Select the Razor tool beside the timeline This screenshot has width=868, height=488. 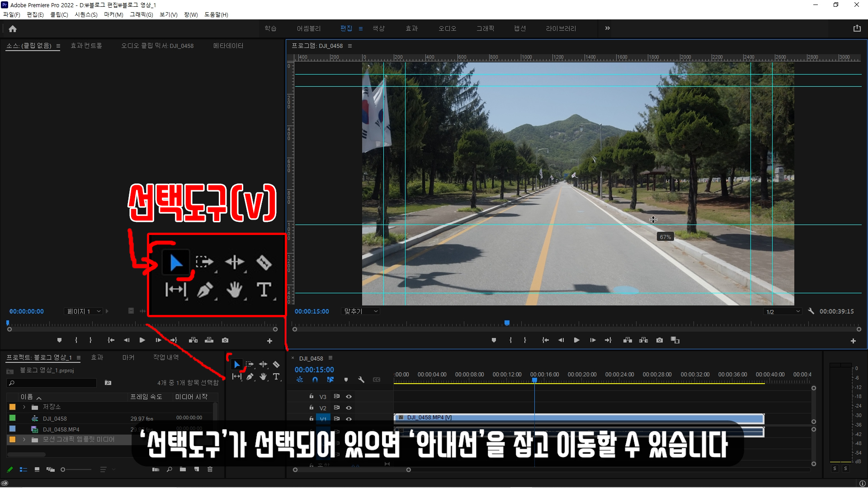[276, 365]
